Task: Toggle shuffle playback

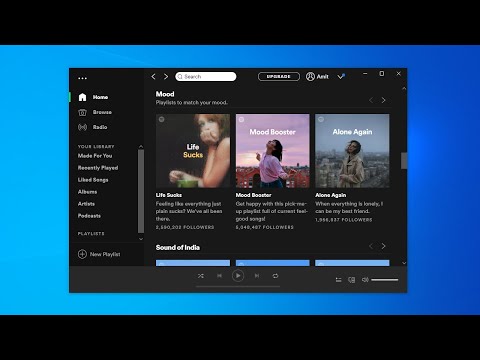Action: 201,276
